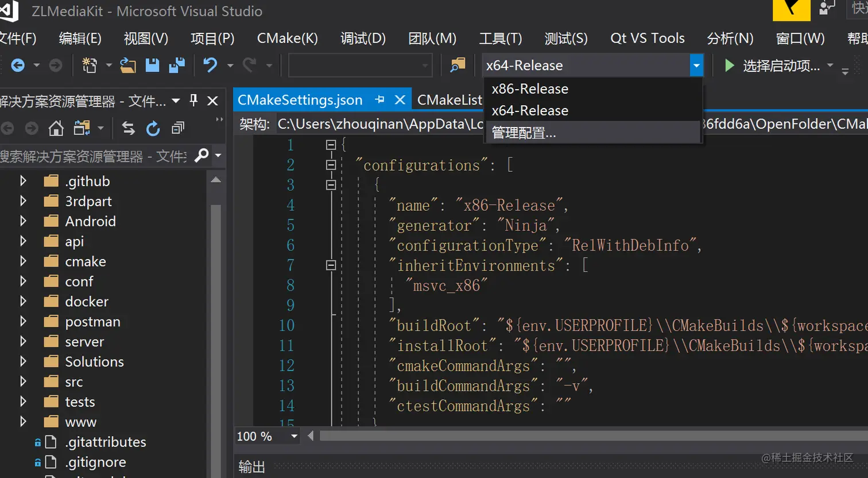Close the Solution Explorer panel

tap(212, 101)
